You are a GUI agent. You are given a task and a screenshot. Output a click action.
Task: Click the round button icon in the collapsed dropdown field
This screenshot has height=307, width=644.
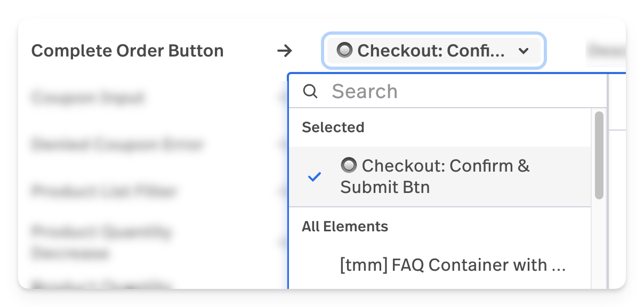344,51
